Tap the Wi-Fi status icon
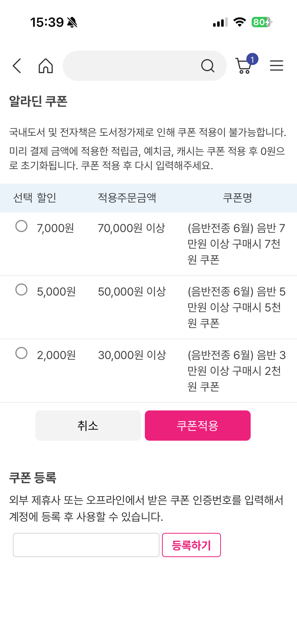The height and width of the screenshot is (644, 297). pyautogui.click(x=240, y=22)
